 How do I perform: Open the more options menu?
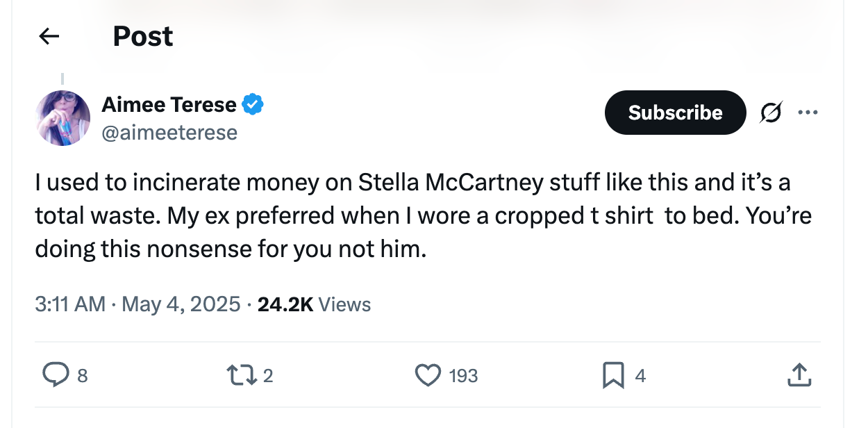tap(808, 112)
